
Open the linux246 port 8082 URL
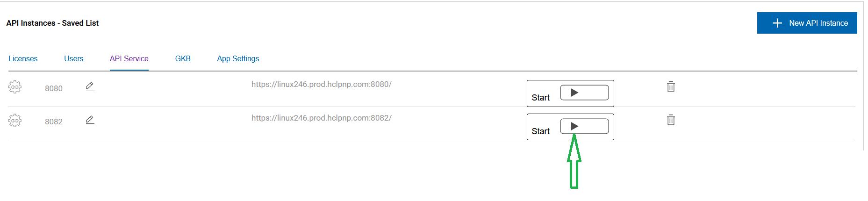(321, 118)
